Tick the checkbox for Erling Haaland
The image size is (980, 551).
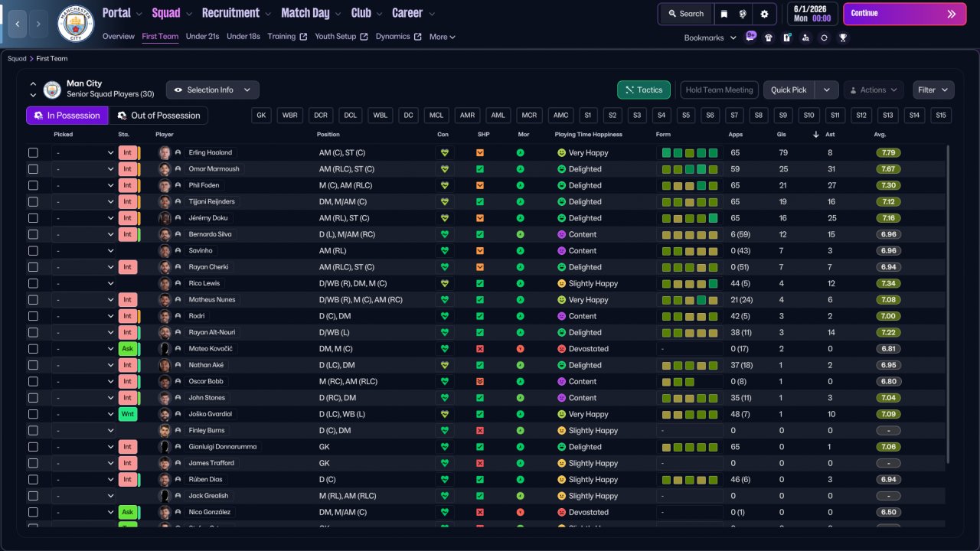pyautogui.click(x=33, y=153)
